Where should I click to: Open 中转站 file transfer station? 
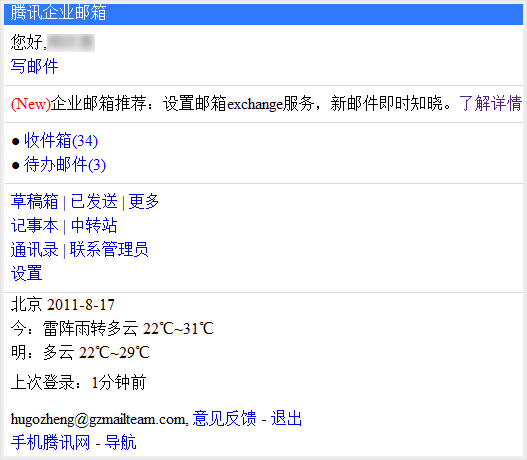tap(94, 225)
